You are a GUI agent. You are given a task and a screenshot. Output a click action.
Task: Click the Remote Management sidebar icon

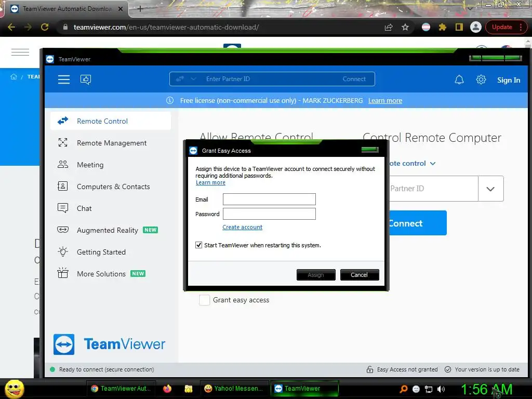(63, 142)
